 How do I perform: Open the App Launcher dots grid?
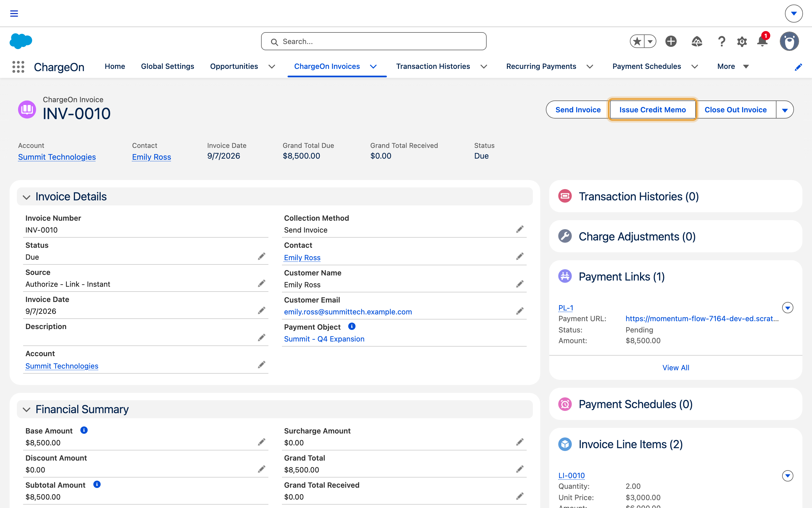coord(18,67)
